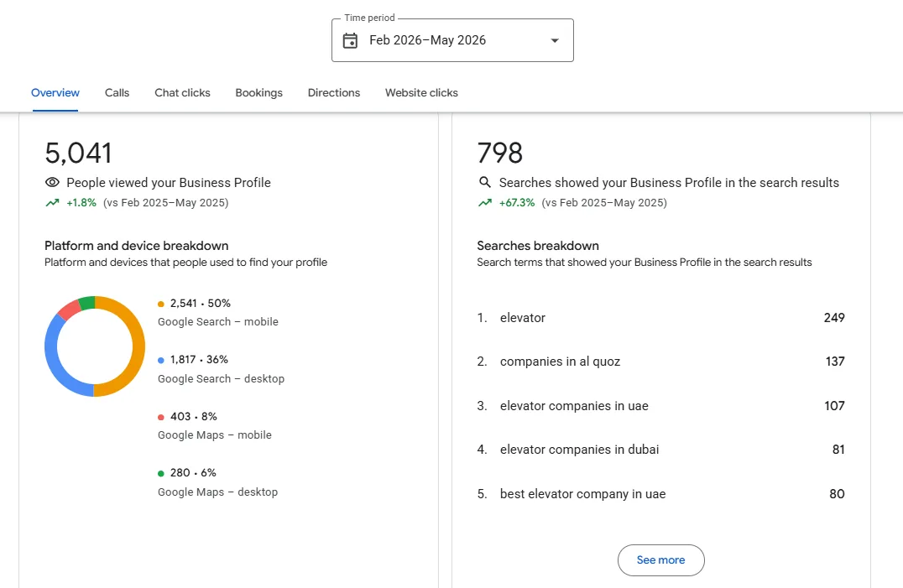Screen dimensions: 903x588
Task: Click the orange segment of the donut chart
Action: point(138,346)
